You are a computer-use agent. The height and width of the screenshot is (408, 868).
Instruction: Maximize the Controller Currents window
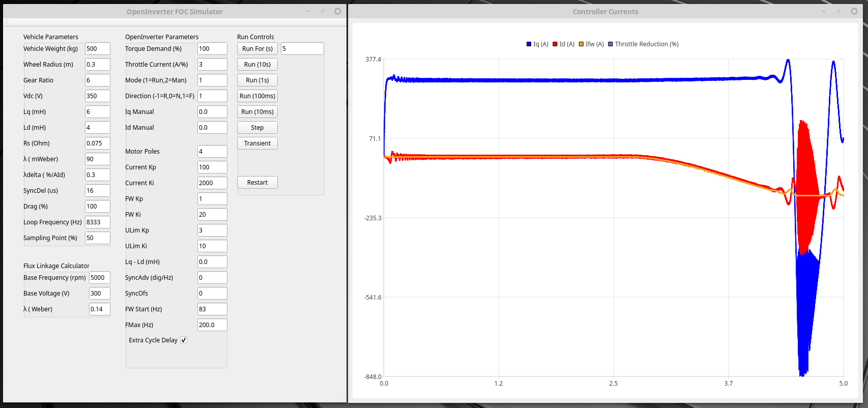(839, 11)
